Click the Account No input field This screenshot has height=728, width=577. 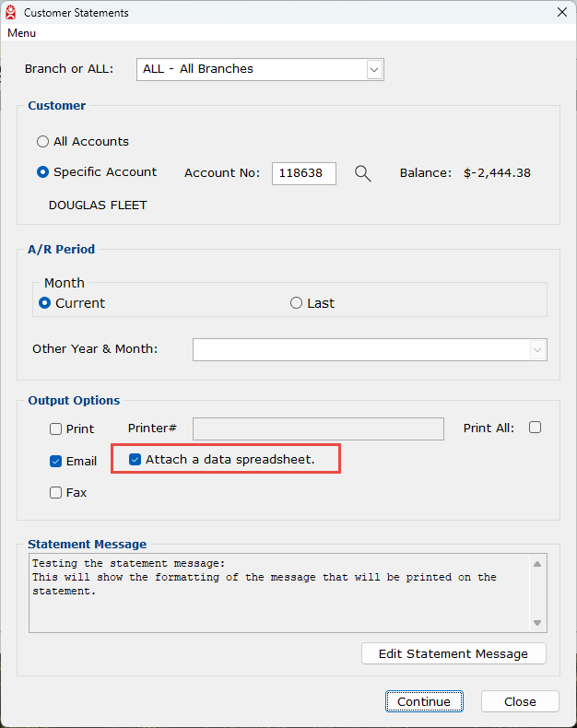coord(303,173)
